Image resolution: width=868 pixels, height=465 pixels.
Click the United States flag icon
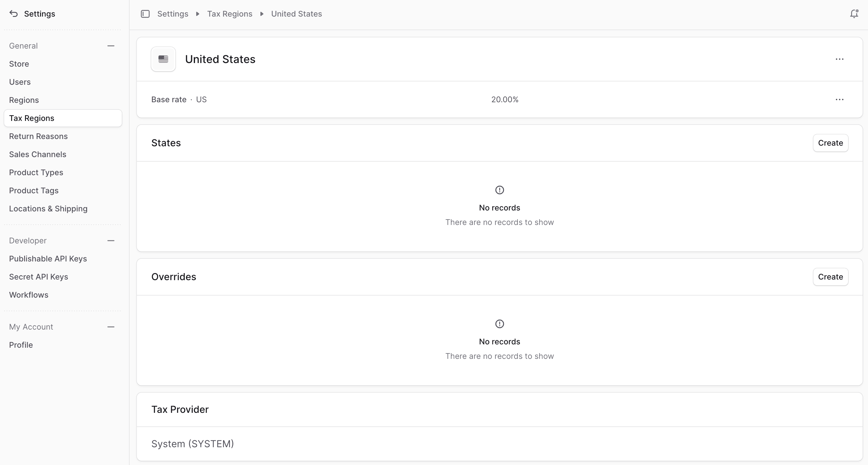tap(163, 59)
